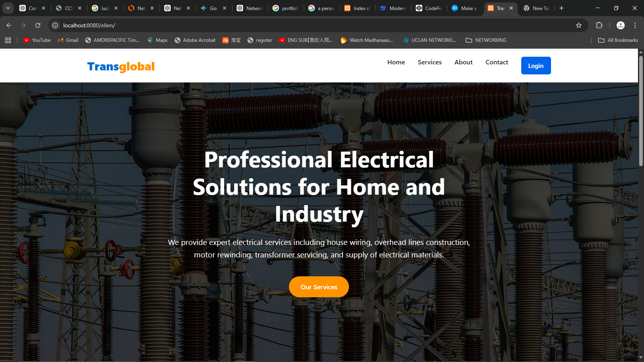644x362 pixels.
Task: Open the 淘宝 bookmark
Action: click(231, 40)
